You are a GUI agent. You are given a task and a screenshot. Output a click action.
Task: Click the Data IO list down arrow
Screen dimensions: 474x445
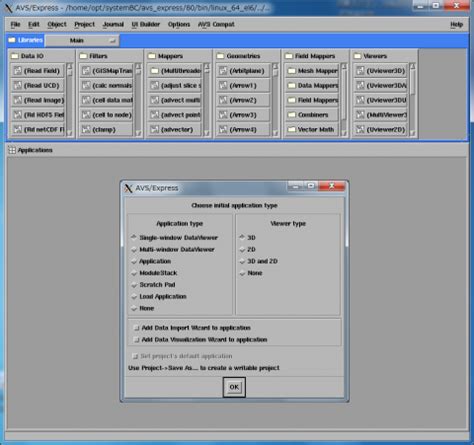point(70,133)
